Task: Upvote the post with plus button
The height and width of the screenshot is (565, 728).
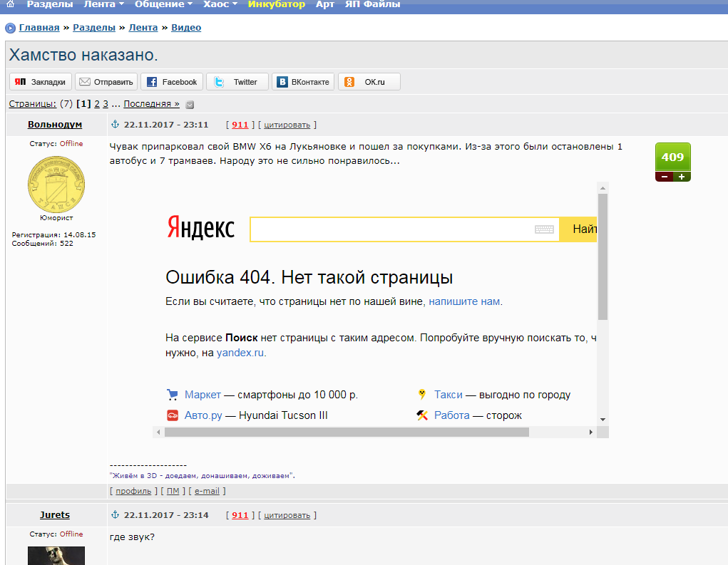Action: coord(682,177)
